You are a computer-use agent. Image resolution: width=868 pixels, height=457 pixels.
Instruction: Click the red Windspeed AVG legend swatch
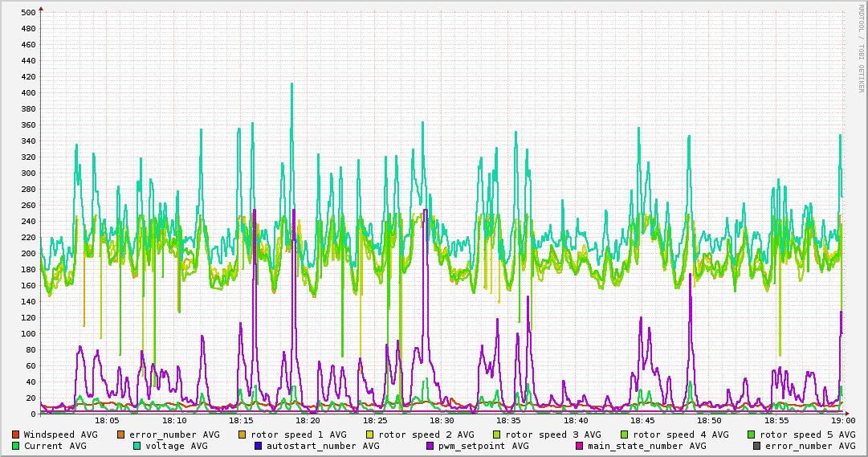tap(15, 435)
